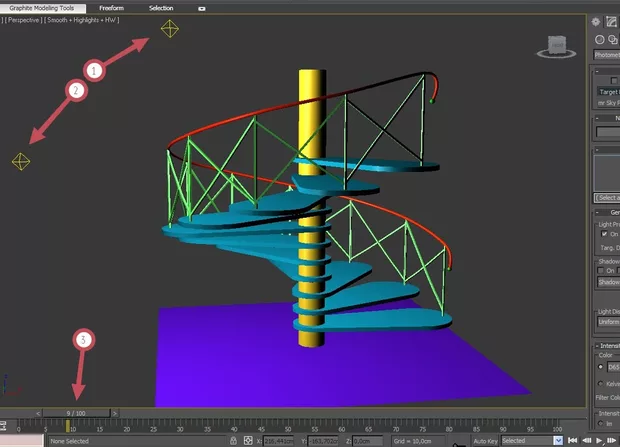
Task: Toggle the light On checkbox
Action: [602, 234]
